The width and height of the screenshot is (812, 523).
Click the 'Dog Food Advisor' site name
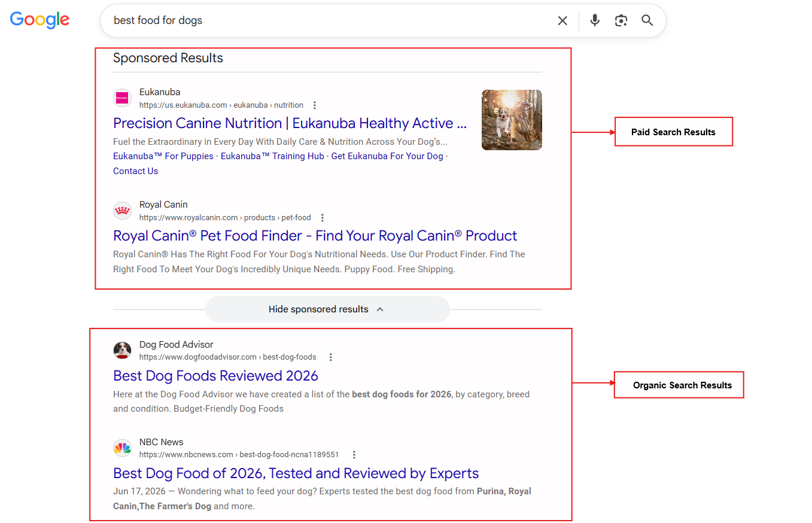pyautogui.click(x=177, y=345)
